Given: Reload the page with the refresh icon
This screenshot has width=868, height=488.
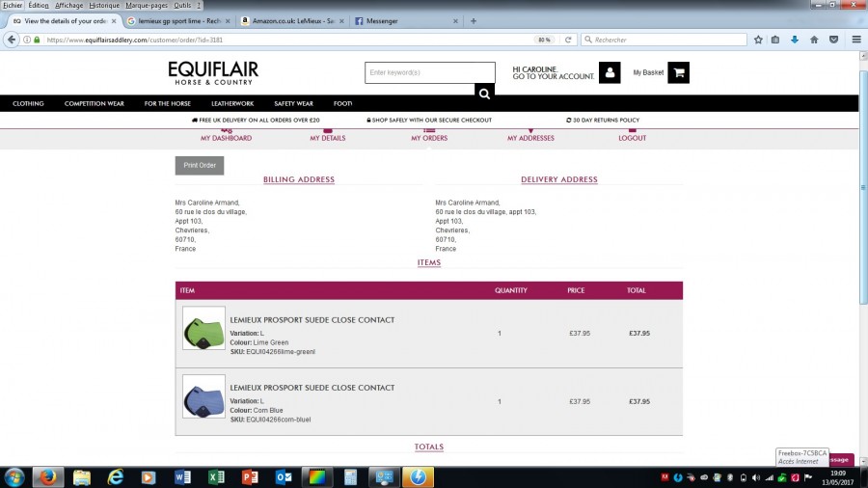Looking at the screenshot, I should pos(570,40).
